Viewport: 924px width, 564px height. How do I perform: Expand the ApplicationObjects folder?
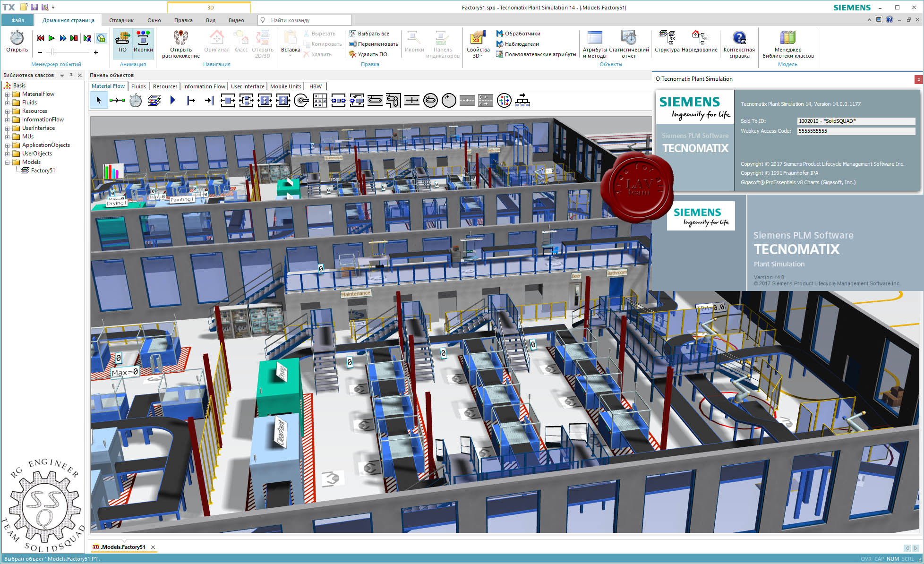[8, 145]
